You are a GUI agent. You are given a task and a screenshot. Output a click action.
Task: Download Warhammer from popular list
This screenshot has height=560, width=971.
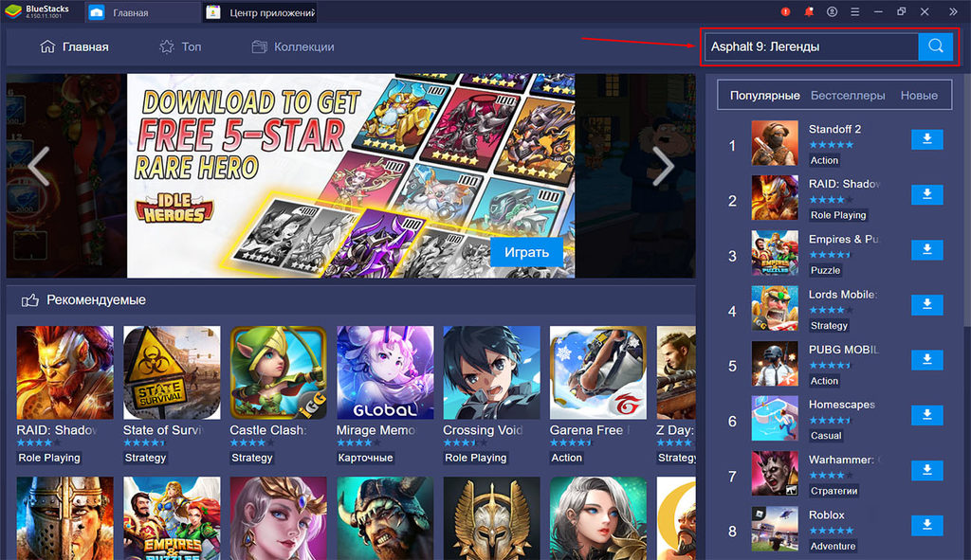[927, 470]
